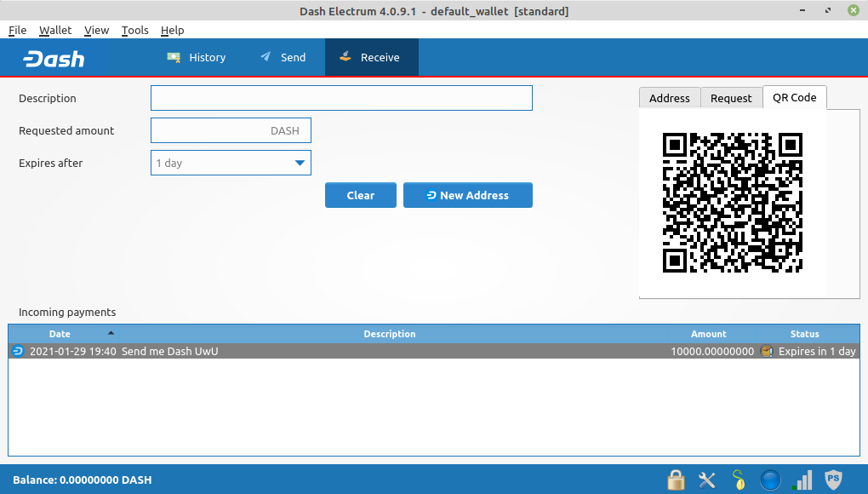Open the Tools menu
This screenshot has height=494, width=868.
[x=135, y=31]
